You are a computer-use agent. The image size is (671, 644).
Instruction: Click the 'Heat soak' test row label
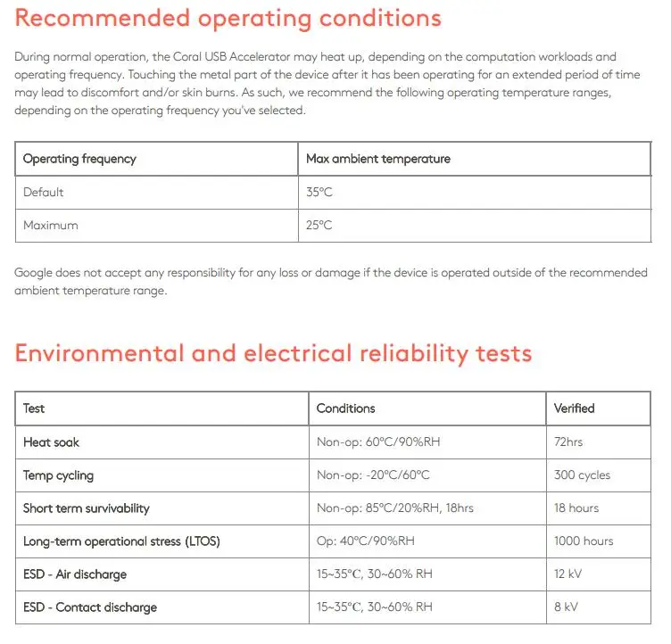coord(52,442)
